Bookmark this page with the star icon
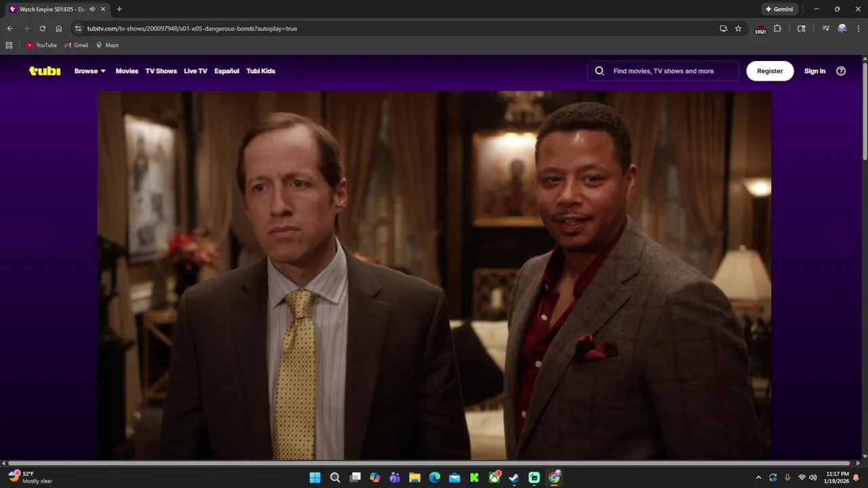The image size is (868, 488). point(738,28)
